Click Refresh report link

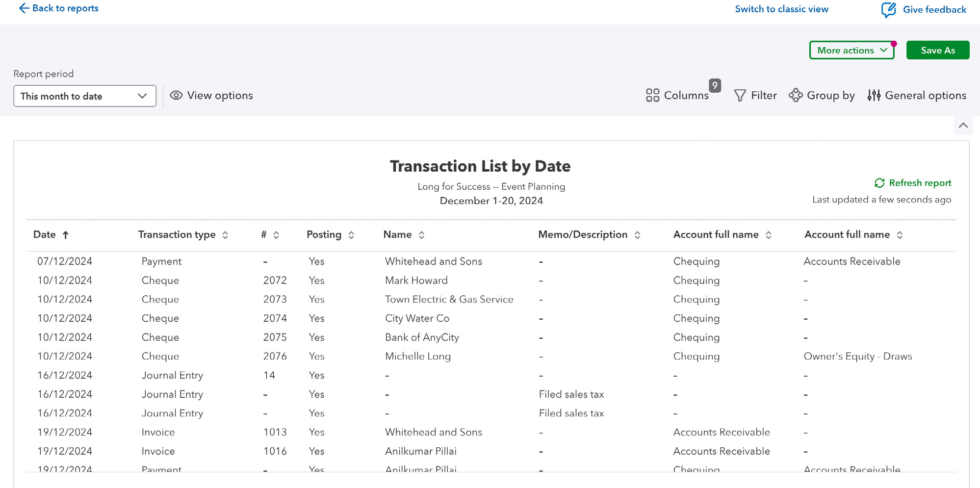tap(920, 183)
